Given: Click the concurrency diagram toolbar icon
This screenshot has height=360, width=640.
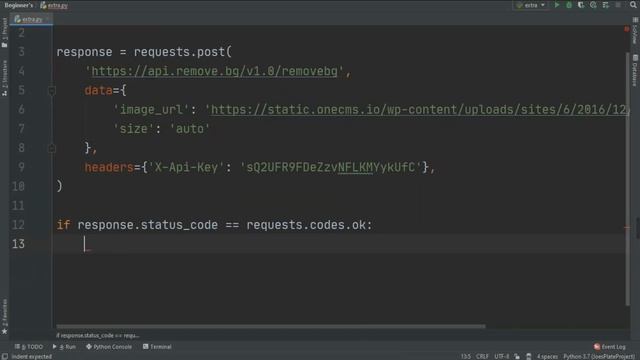Looking at the screenshot, I should click(x=606, y=5).
